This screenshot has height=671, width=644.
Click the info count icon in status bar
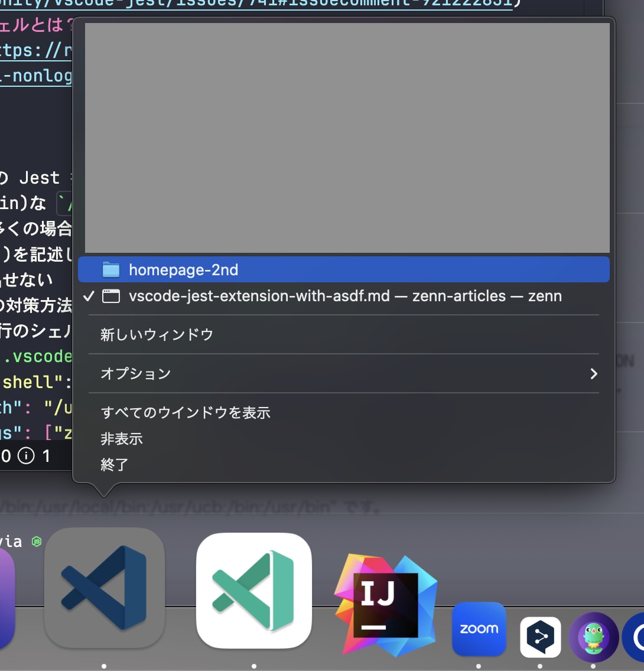click(26, 456)
